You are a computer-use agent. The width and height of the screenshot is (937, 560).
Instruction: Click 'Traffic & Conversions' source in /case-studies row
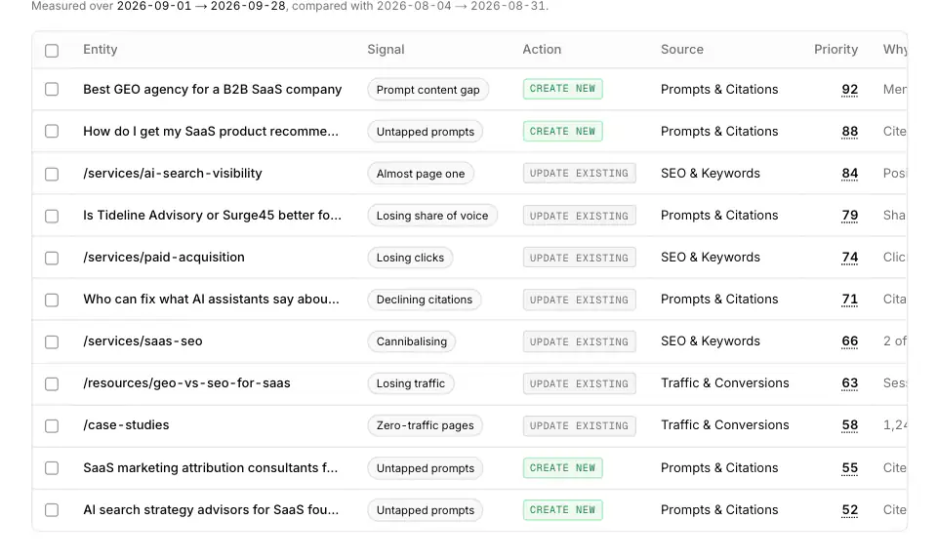tap(724, 425)
